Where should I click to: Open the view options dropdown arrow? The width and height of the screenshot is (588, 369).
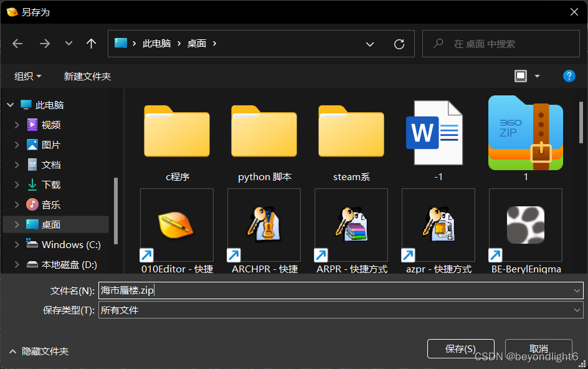[x=537, y=76]
